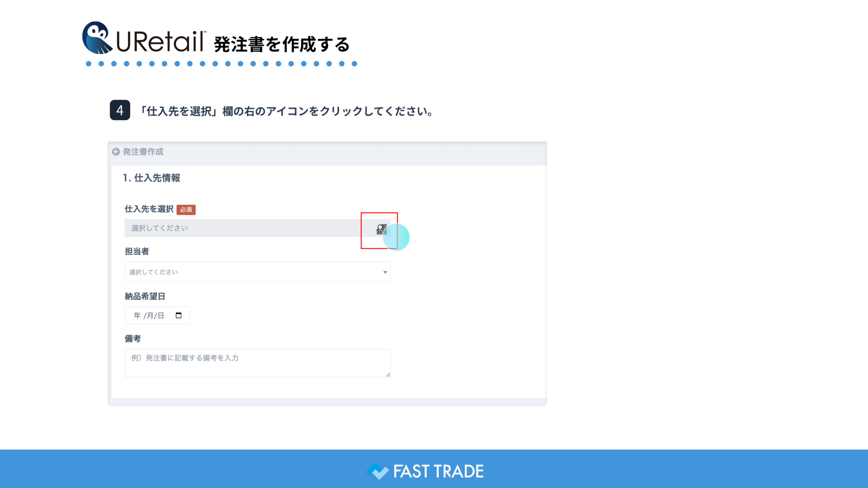This screenshot has width=868, height=488.
Task: Click the 1. 仕入先情報 section heading
Action: pyautogui.click(x=152, y=178)
